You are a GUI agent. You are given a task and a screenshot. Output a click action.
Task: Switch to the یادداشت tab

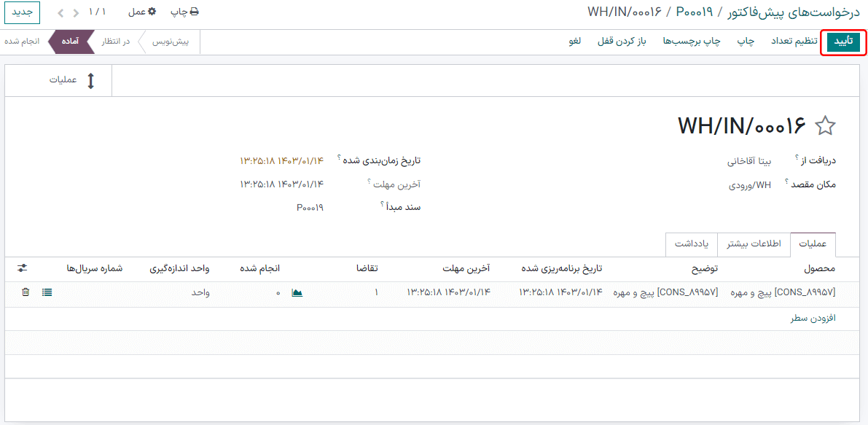(692, 245)
